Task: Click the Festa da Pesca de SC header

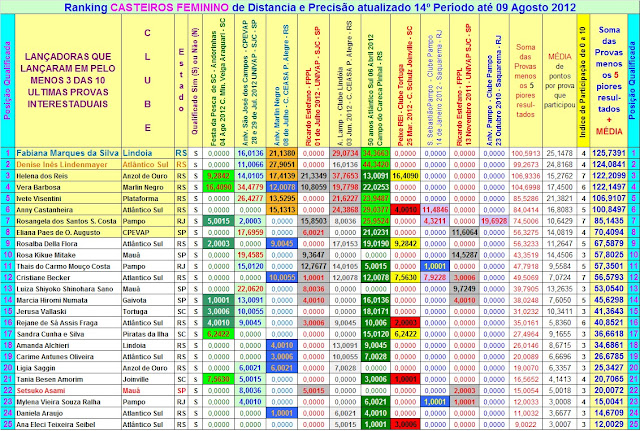Action: click(x=218, y=80)
